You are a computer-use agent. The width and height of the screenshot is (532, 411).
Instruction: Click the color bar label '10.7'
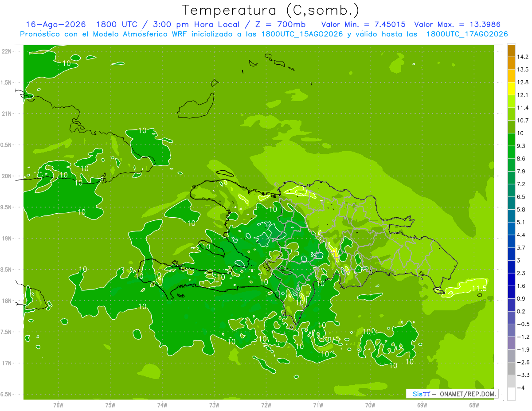(523, 121)
